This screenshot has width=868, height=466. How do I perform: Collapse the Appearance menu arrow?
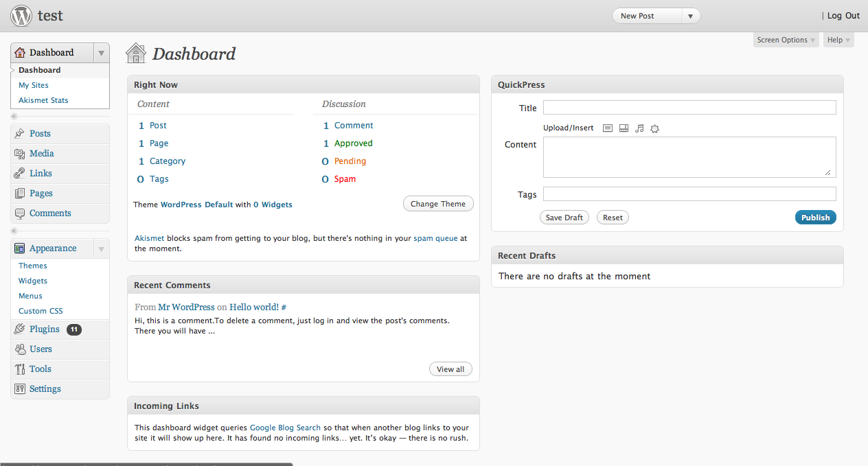point(101,248)
